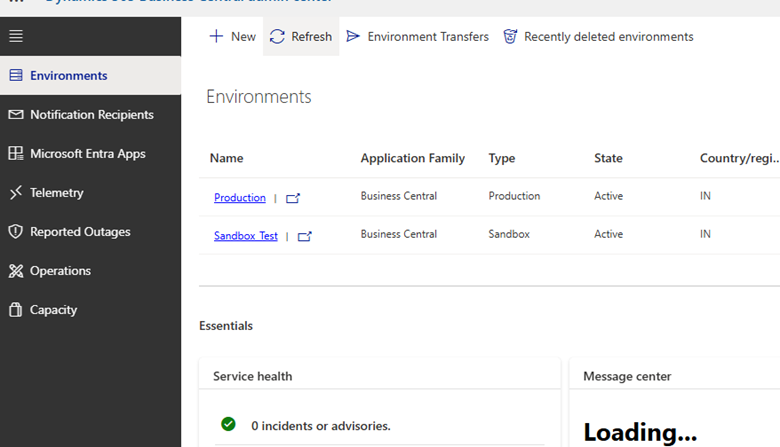Screen dimensions: 780x447
Task: Navigate to Operations page
Action: tap(60, 270)
